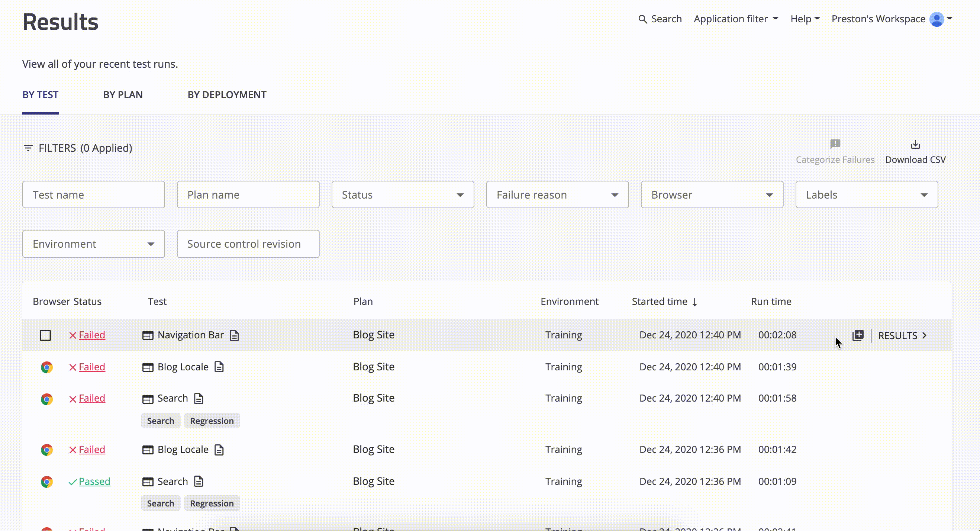Click the add-to-collection icon beside RESULTS

tap(858, 335)
